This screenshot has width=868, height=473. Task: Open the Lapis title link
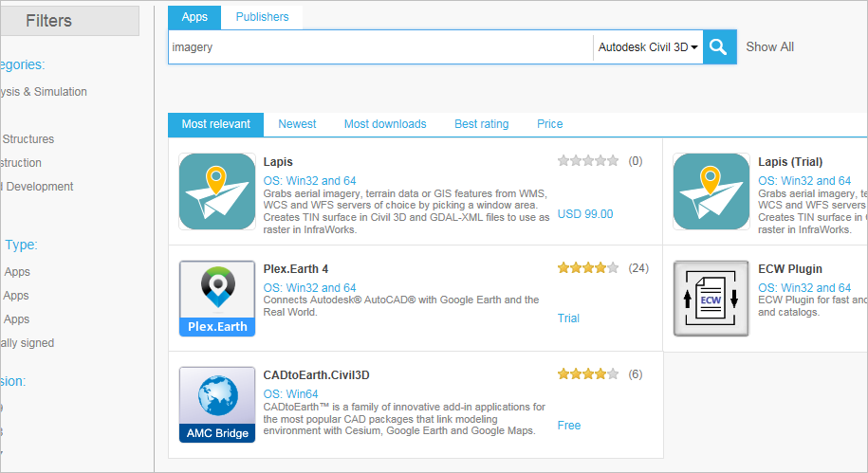[278, 162]
